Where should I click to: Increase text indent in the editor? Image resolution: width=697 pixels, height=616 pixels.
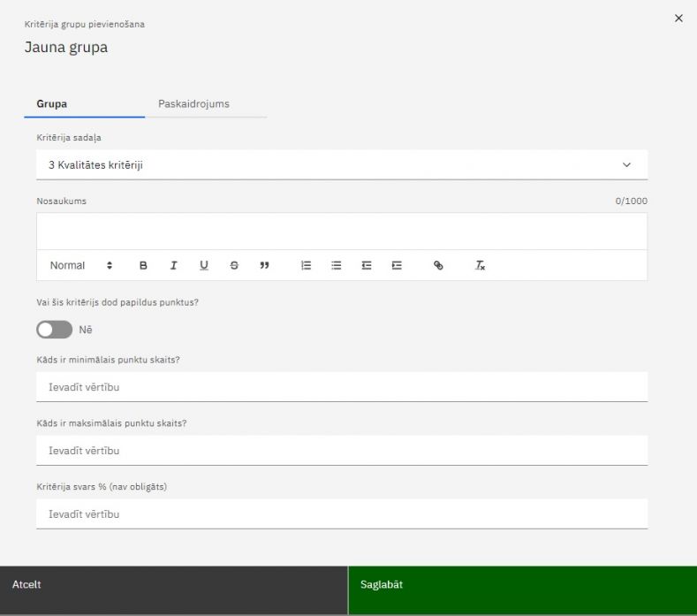pos(397,265)
